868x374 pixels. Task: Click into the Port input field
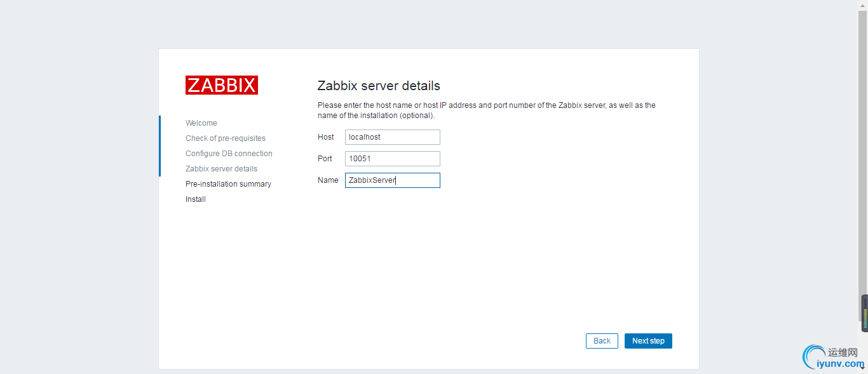pyautogui.click(x=392, y=159)
